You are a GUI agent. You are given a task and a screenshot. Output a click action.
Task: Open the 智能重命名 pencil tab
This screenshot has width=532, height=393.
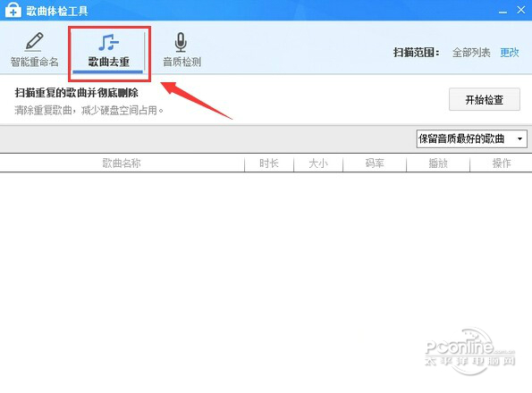(x=34, y=49)
